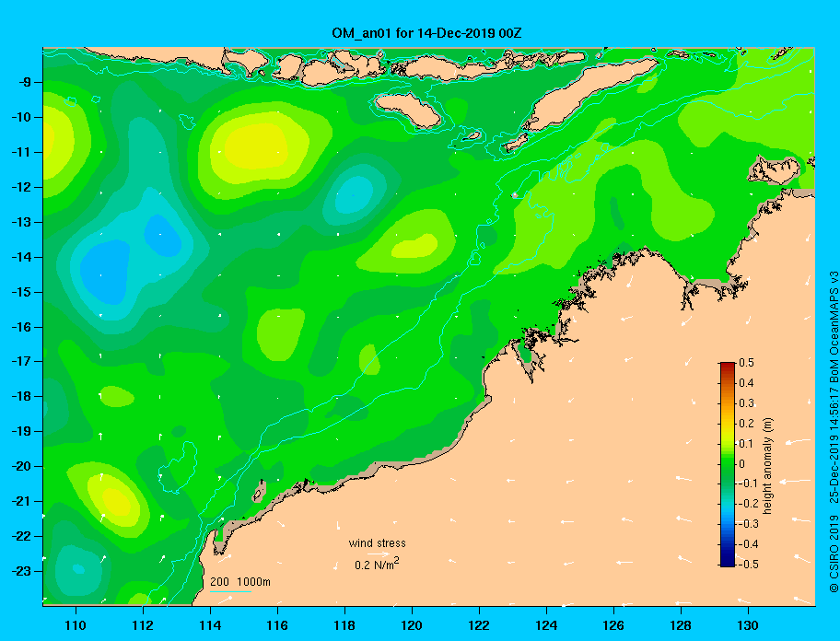The width and height of the screenshot is (840, 641).
Task: Click longitude axis label '114'
Action: pos(210,625)
